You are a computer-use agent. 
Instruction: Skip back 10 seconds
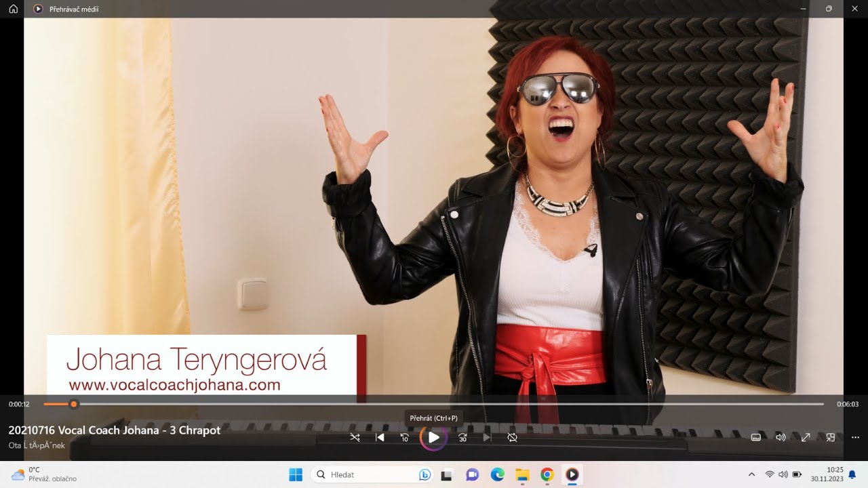pos(405,438)
